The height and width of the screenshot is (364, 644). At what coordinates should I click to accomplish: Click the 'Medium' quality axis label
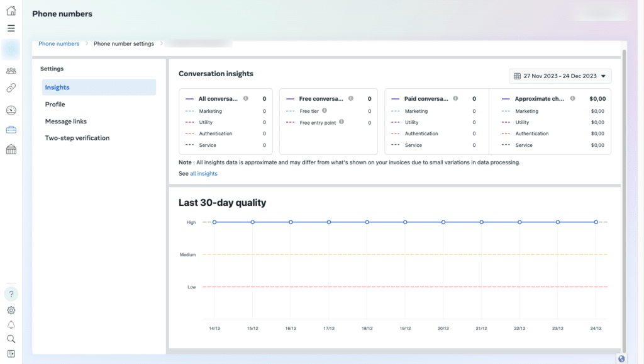click(187, 254)
